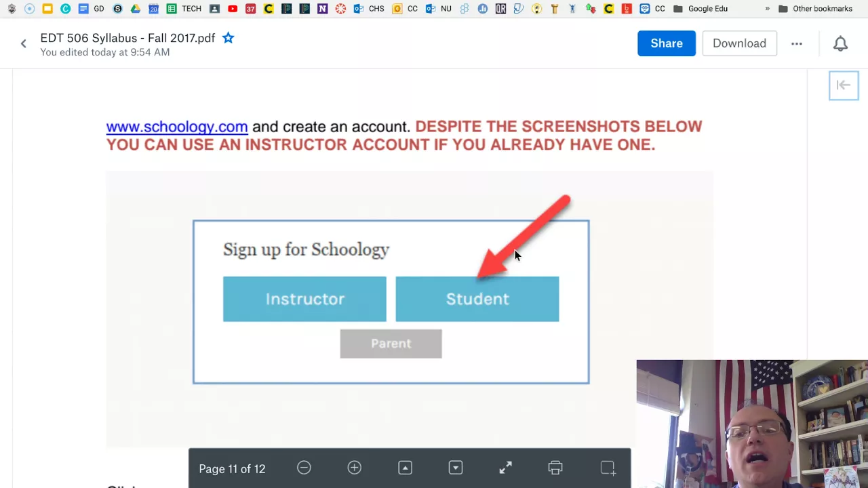
Task: Open the Google Classroom bookmark icon
Action: click(x=214, y=9)
